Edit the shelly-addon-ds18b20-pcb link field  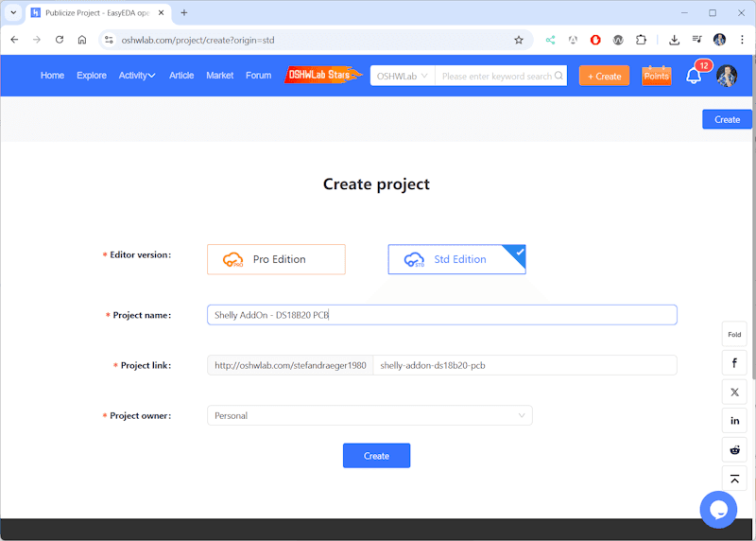click(525, 365)
